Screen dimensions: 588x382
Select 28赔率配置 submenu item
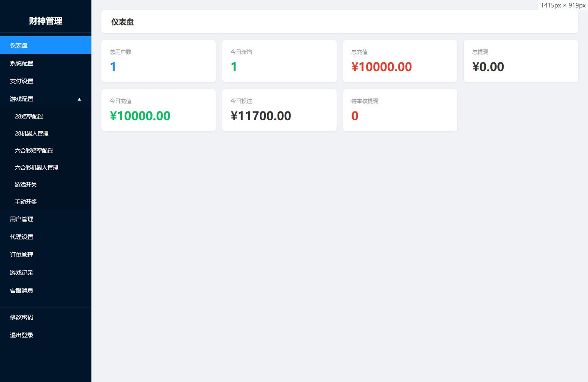(46, 116)
